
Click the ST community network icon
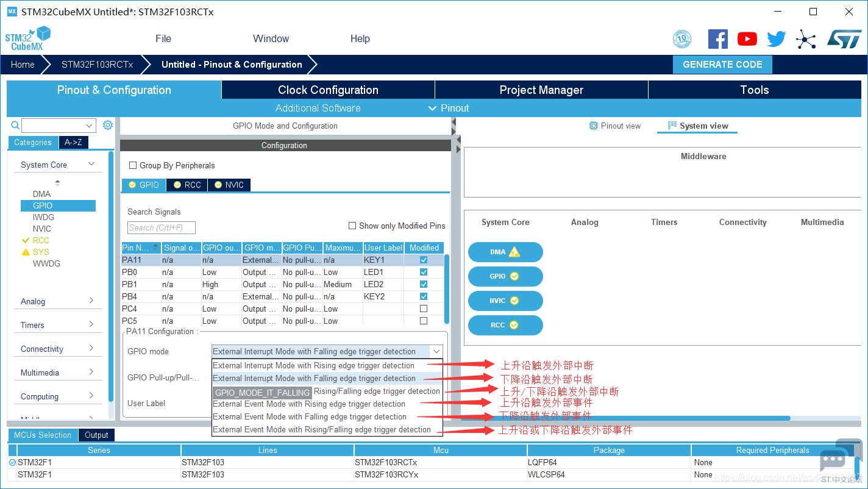[806, 40]
